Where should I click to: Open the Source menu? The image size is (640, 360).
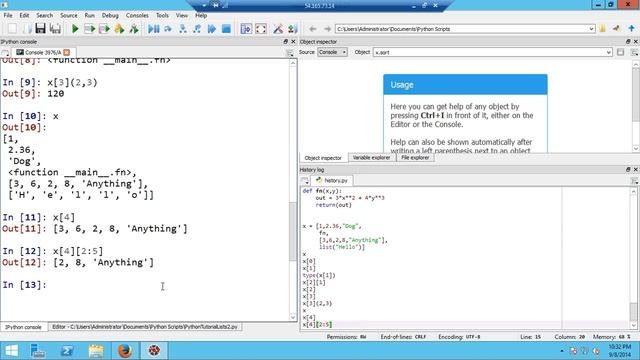click(x=69, y=16)
